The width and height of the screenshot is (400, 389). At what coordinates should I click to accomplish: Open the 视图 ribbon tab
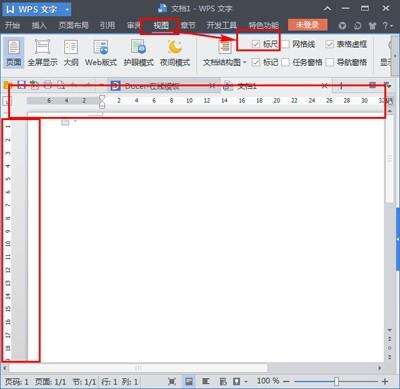point(161,25)
